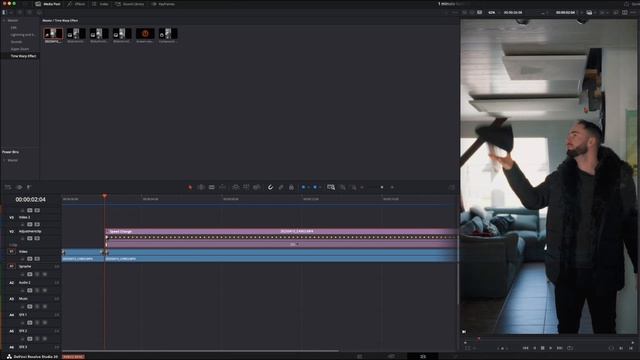Open the flag color dropdown arrow
The image size is (640, 360).
tap(308, 187)
